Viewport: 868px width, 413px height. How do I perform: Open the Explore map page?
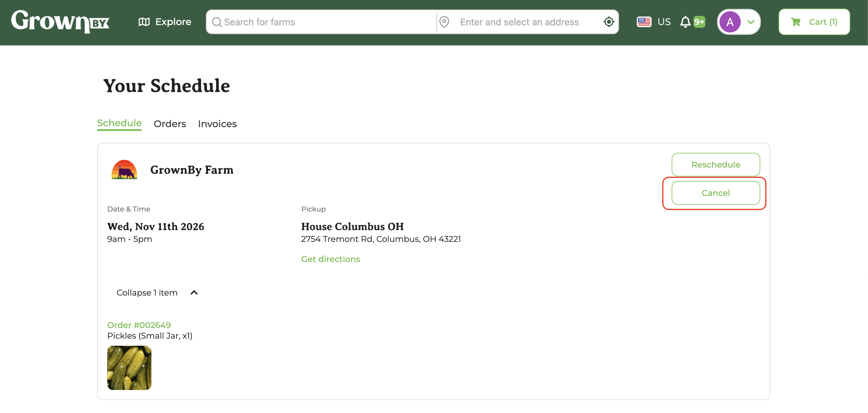165,22
